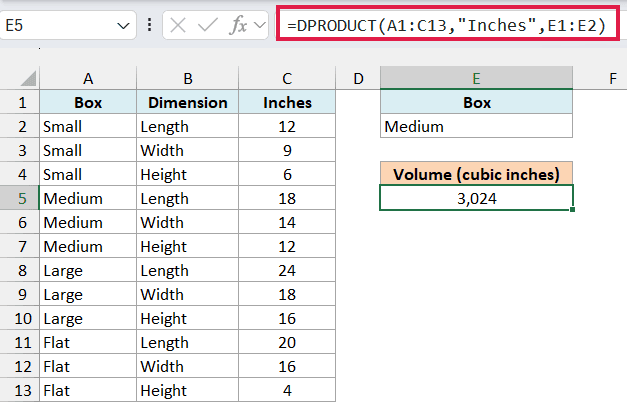Image resolution: width=627 pixels, height=402 pixels.
Task: Click the 'Length' cell in row 5
Action: (x=188, y=198)
